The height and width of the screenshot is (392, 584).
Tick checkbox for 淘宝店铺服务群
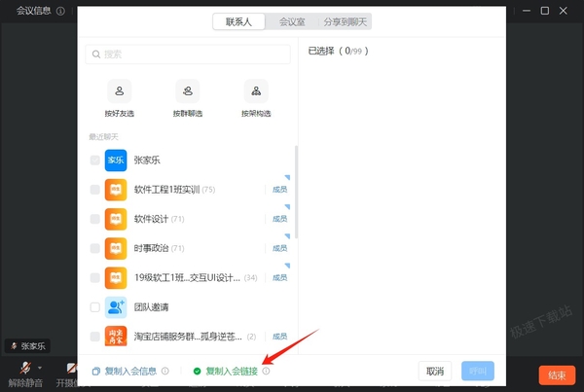[95, 337]
